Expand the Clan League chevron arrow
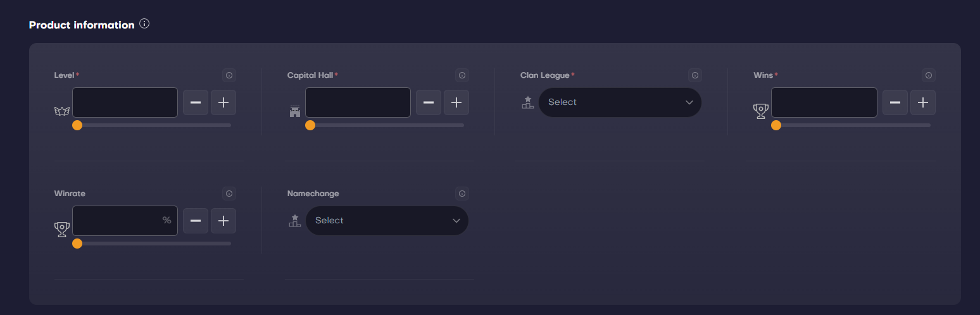Screen dimensions: 980x315 pos(689,102)
